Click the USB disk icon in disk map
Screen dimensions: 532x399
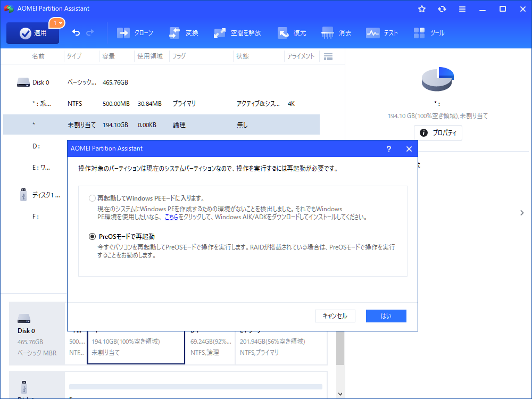click(x=24, y=387)
